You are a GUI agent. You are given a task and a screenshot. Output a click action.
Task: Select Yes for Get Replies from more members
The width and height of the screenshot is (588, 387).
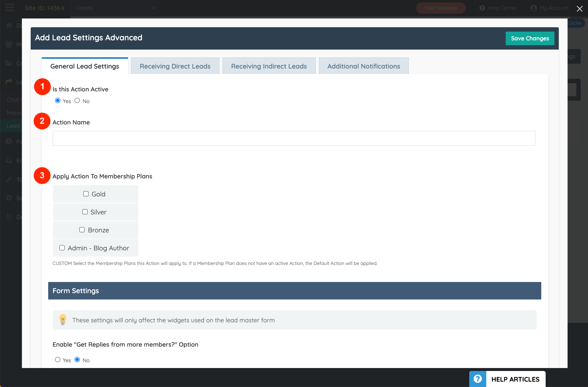58,360
